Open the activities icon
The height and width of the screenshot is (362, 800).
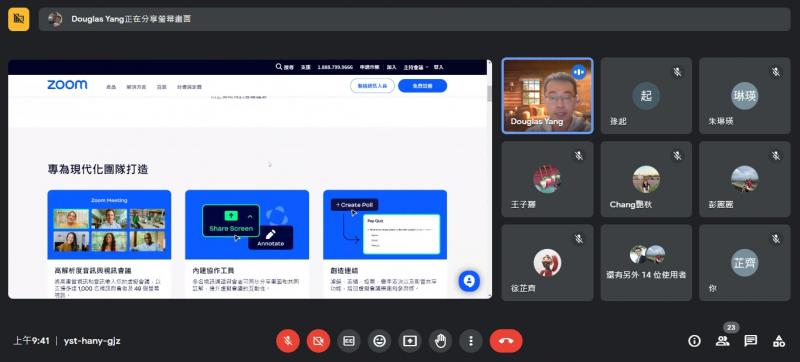(x=779, y=341)
